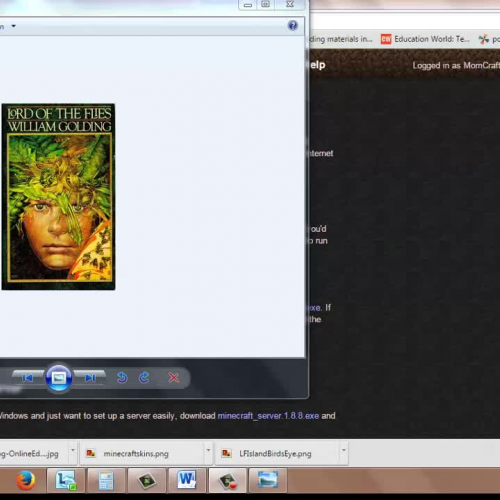Open Photo Viewer help icon
Screen dimensions: 500x500
292,26
